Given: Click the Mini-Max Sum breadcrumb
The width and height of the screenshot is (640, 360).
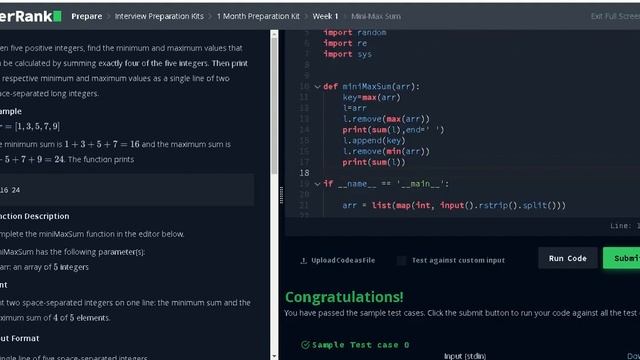Looking at the screenshot, I should [x=376, y=16].
